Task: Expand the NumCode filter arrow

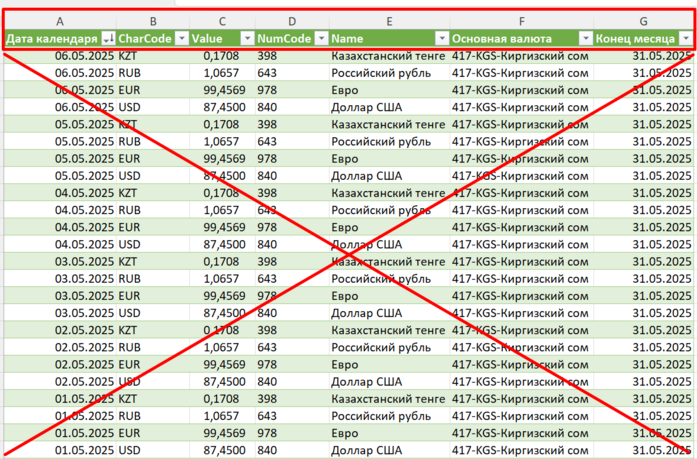Action: (321, 39)
